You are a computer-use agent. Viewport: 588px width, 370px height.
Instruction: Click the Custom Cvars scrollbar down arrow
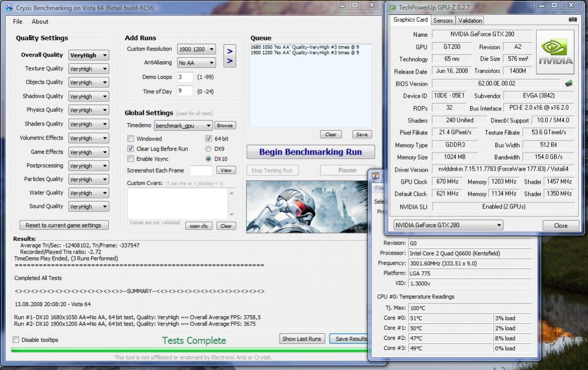[232, 215]
